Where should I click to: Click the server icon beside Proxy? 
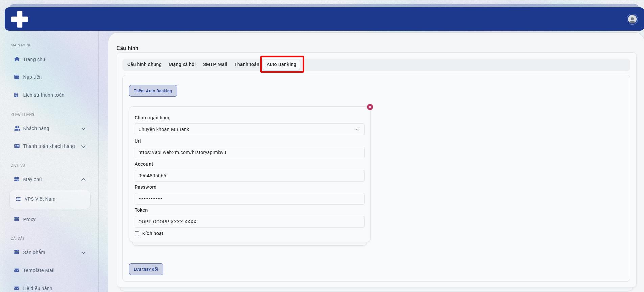(x=17, y=219)
